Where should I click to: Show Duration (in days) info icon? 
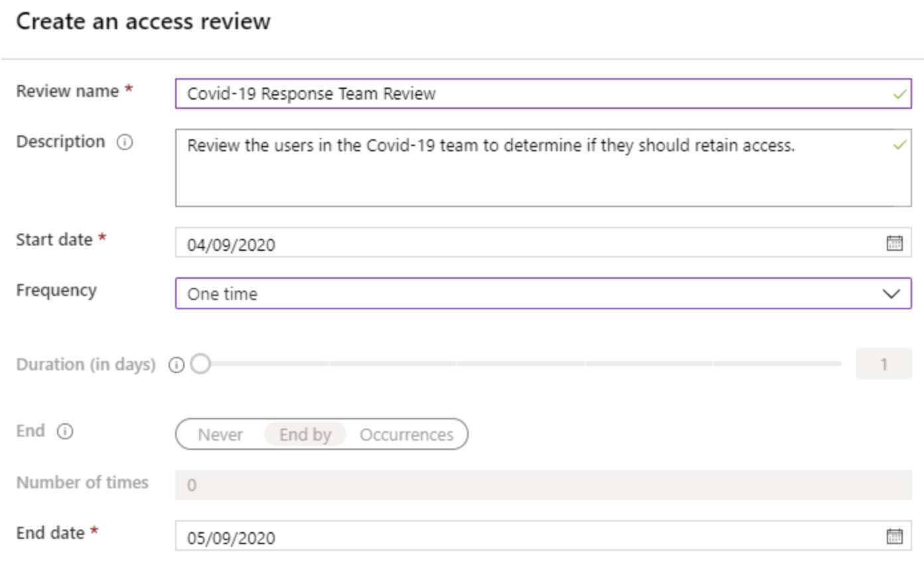pos(176,365)
